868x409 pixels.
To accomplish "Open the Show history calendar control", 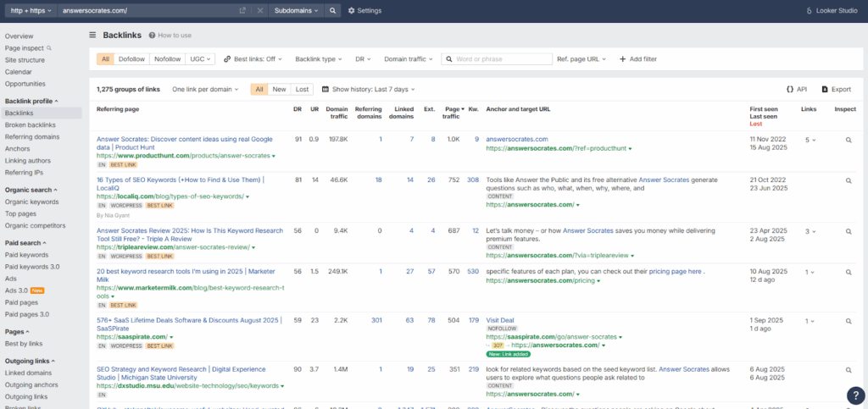I will click(368, 89).
